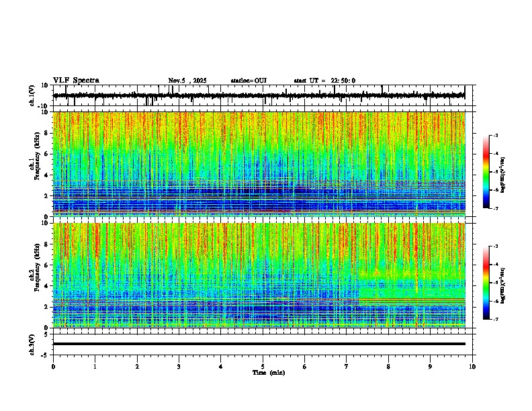Image resolution: width=532 pixels, height=411 pixels.
Task: Click time axis tick label "1"
Action: click(x=95, y=367)
